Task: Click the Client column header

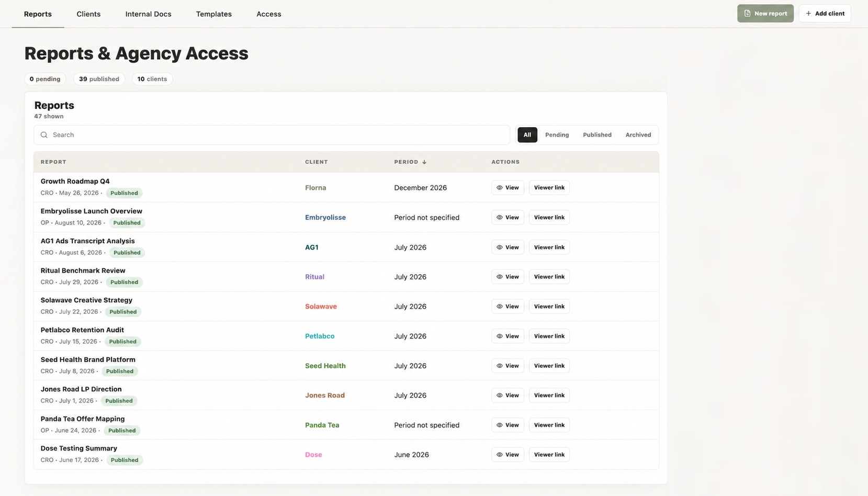Action: tap(317, 162)
